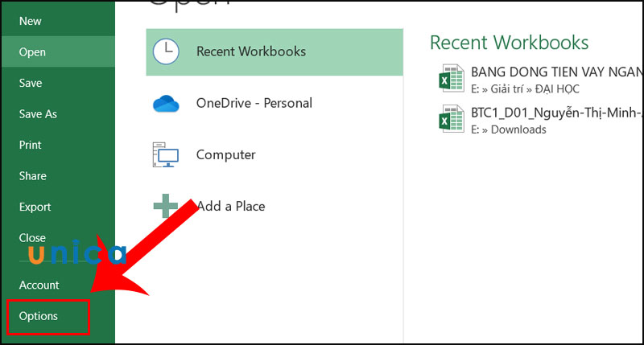Click the Add a Place label

pos(230,206)
